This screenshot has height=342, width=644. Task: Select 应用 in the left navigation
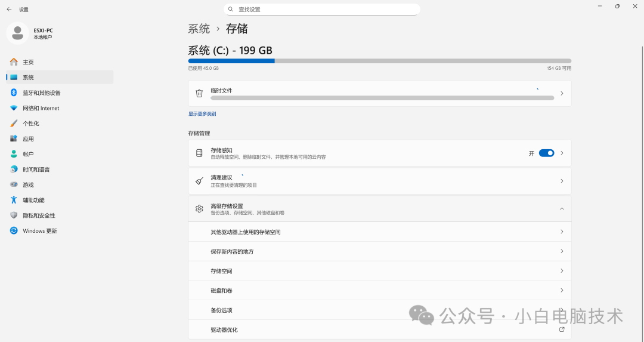click(x=29, y=139)
